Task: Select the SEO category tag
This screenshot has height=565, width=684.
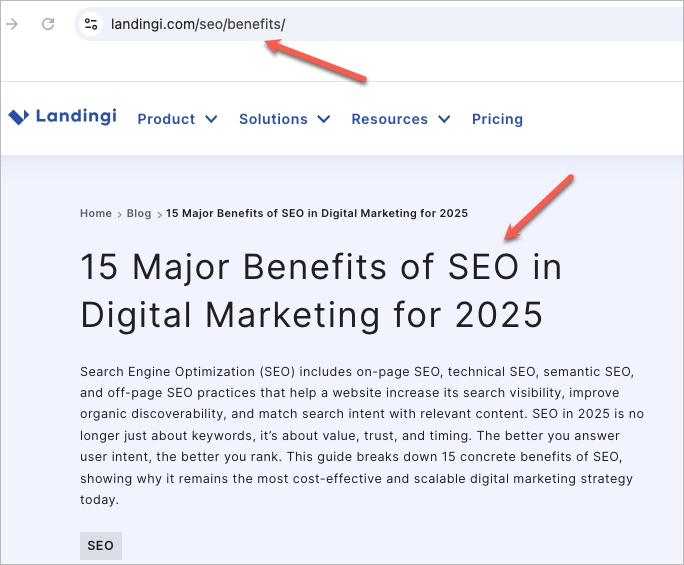Action: (x=100, y=546)
